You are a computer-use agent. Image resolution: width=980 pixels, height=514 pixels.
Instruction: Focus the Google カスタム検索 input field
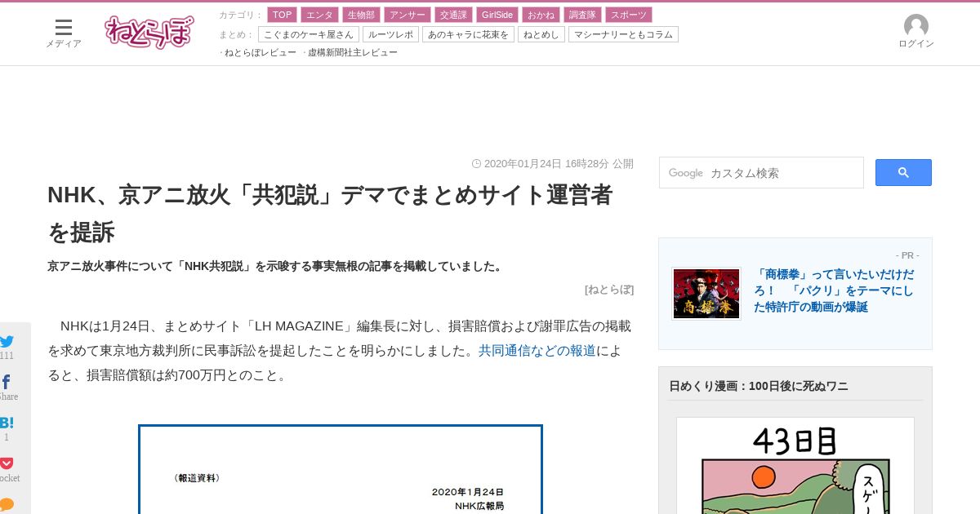click(x=761, y=173)
